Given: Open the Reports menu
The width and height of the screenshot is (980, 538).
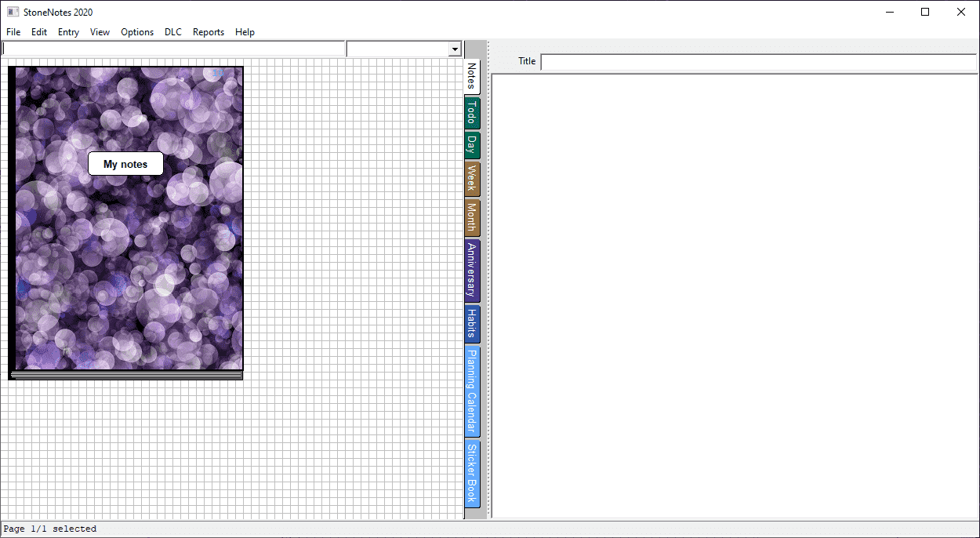Looking at the screenshot, I should click(x=209, y=32).
